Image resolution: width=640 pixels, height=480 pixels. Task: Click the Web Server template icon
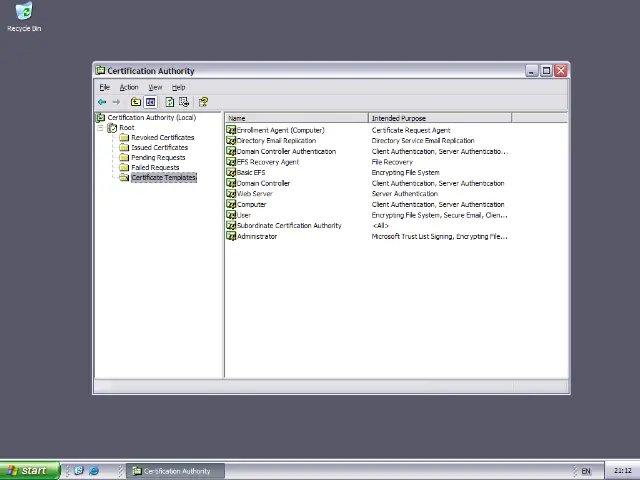tap(231, 193)
